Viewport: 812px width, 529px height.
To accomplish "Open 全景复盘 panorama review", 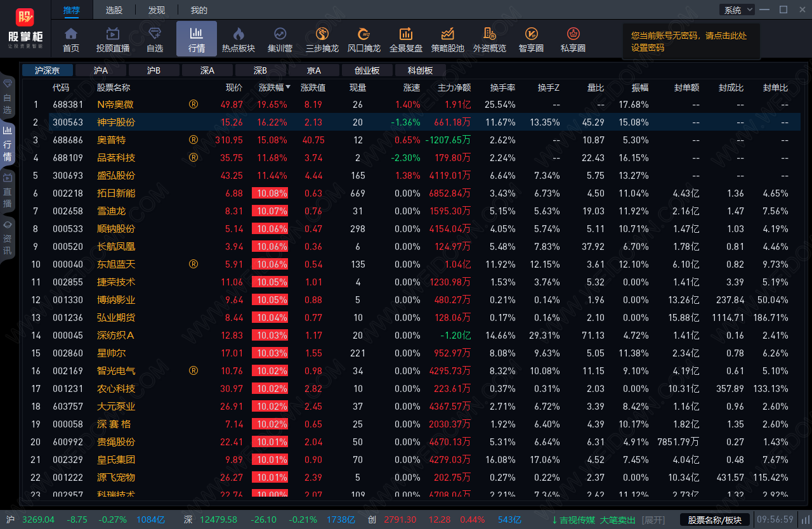I will point(406,39).
